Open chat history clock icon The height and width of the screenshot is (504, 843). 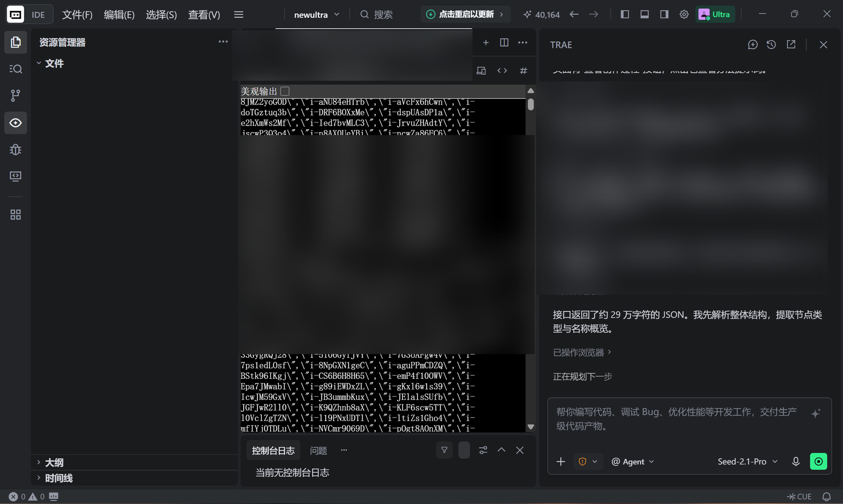pyautogui.click(x=771, y=45)
